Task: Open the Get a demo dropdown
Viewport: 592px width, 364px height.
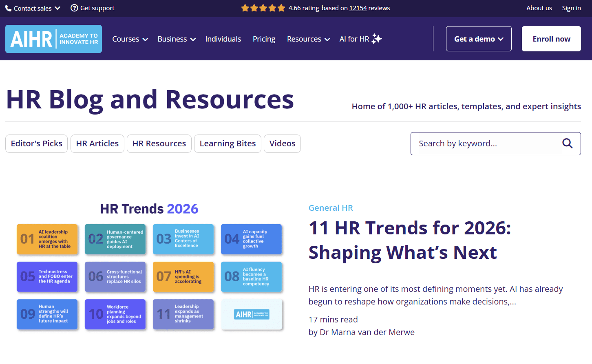Action: click(x=479, y=39)
